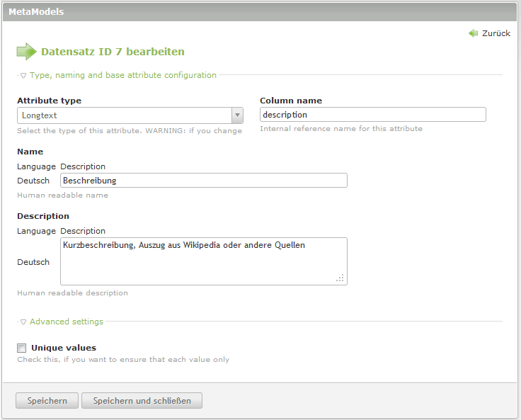Click the Datensatz ID 7 bearbeiten heading
521x420 pixels.
point(113,52)
